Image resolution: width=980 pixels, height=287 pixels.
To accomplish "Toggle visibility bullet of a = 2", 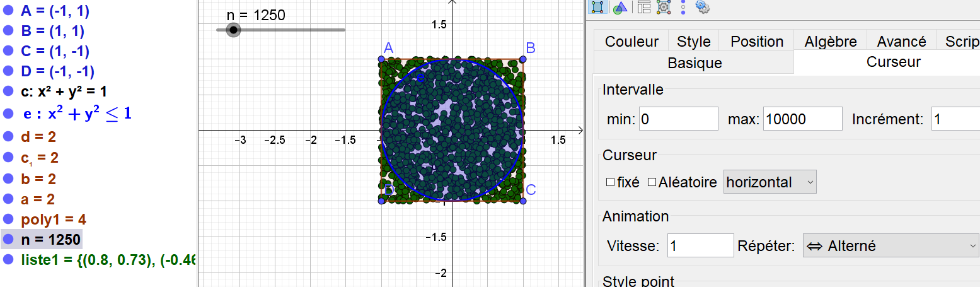I will pyautogui.click(x=8, y=199).
